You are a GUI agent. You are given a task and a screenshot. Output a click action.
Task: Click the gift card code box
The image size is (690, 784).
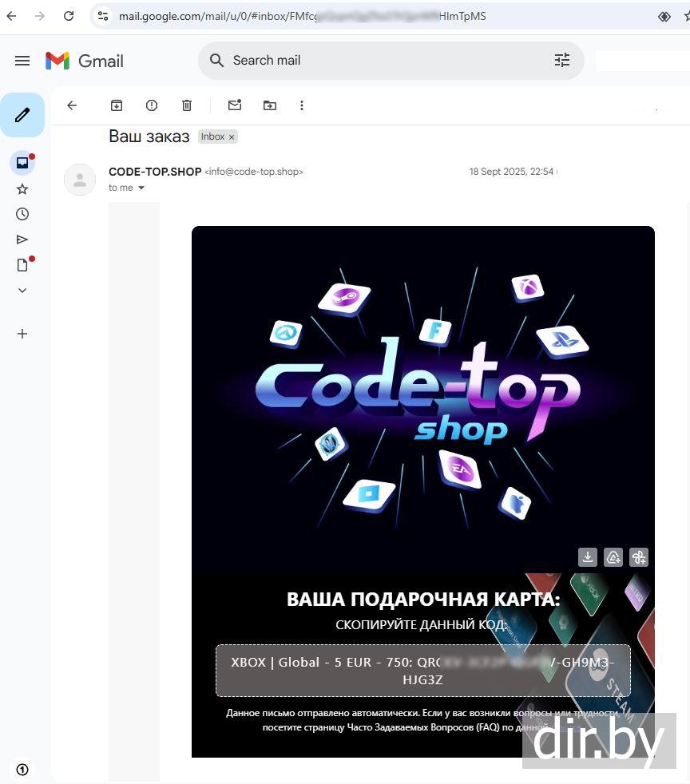423,671
